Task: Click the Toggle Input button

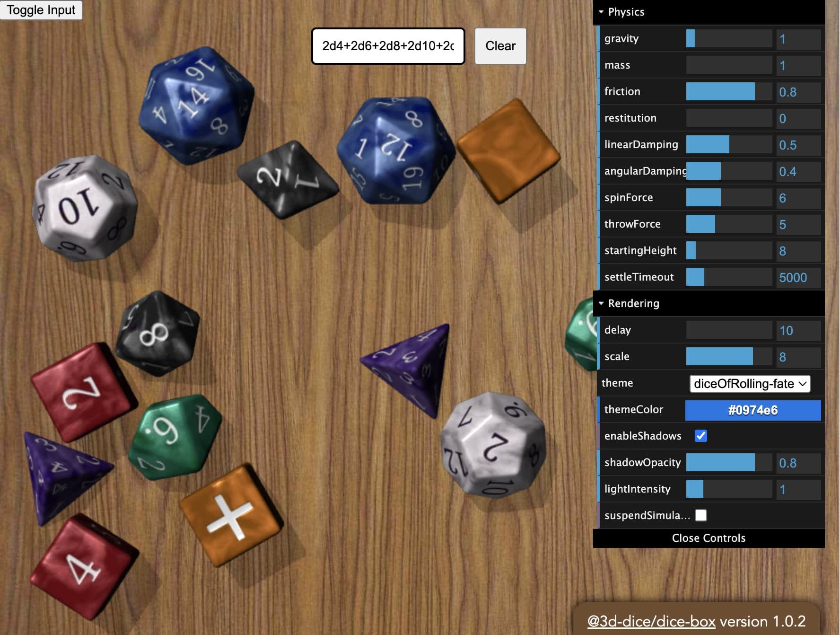Action: pos(41,9)
